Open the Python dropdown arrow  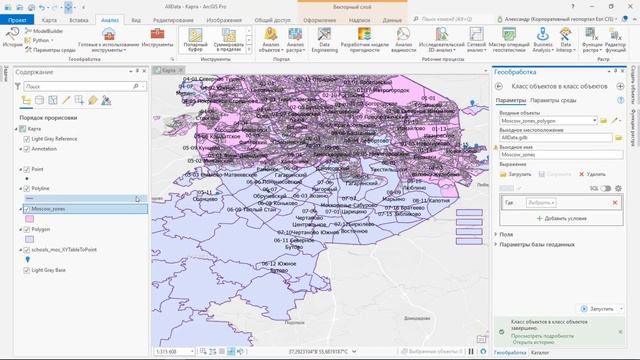[52, 40]
